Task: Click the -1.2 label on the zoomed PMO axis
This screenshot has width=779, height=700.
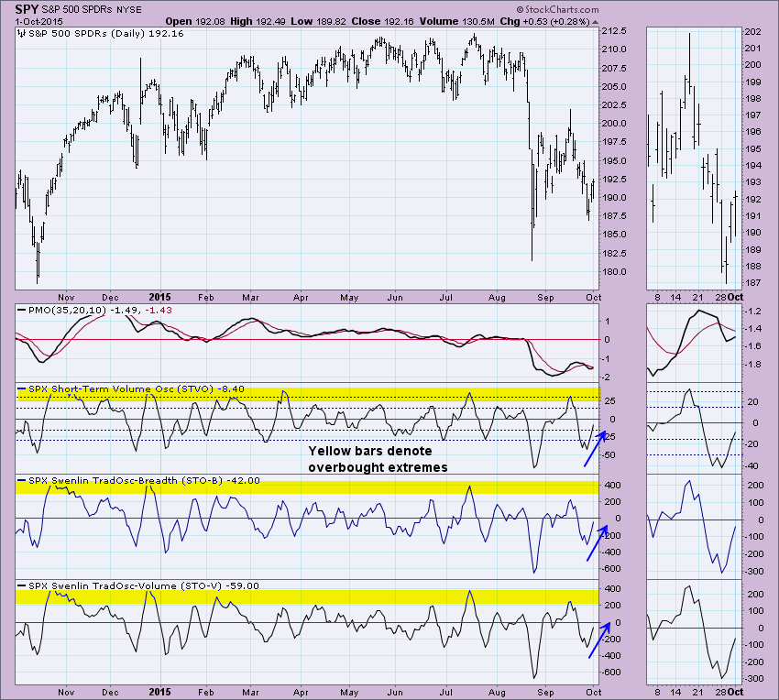Action: [752, 311]
